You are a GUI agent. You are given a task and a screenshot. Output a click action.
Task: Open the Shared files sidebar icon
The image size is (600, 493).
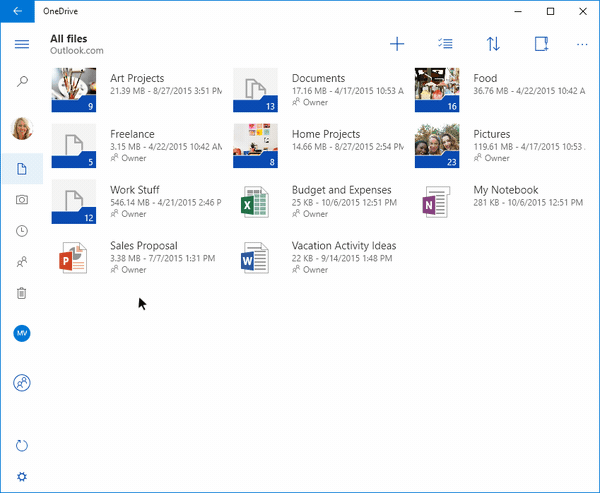pos(21,262)
